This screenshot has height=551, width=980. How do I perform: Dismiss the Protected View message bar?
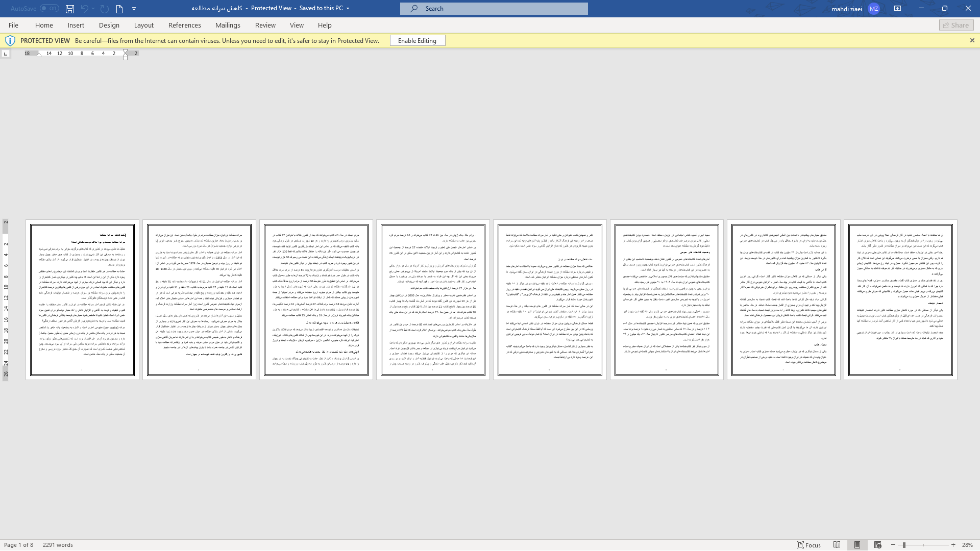972,40
